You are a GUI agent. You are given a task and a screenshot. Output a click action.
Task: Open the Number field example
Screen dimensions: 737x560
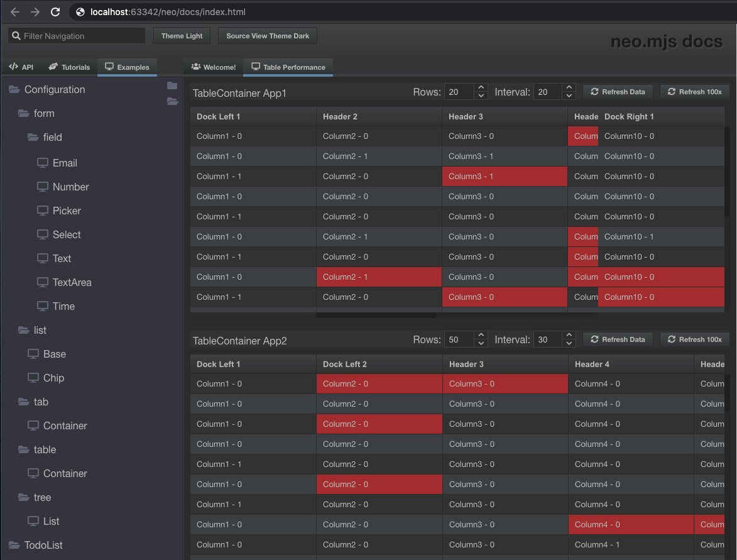point(63,187)
